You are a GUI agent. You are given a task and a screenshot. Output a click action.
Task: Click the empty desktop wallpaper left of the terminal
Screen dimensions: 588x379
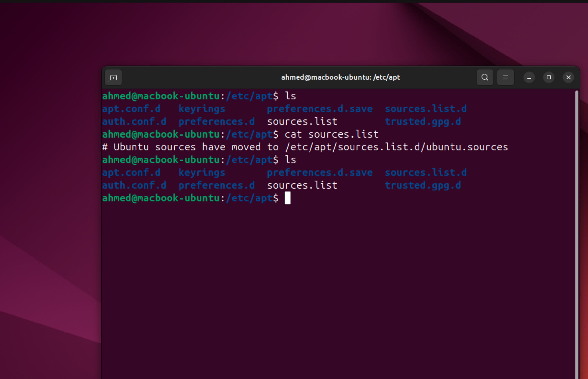tap(49, 172)
